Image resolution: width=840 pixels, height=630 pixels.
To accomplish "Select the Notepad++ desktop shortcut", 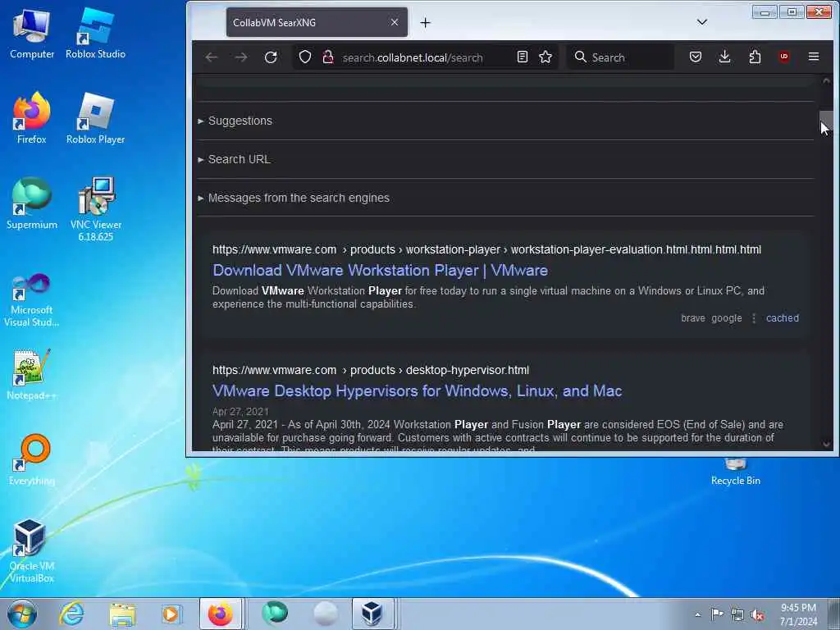I will click(x=32, y=374).
